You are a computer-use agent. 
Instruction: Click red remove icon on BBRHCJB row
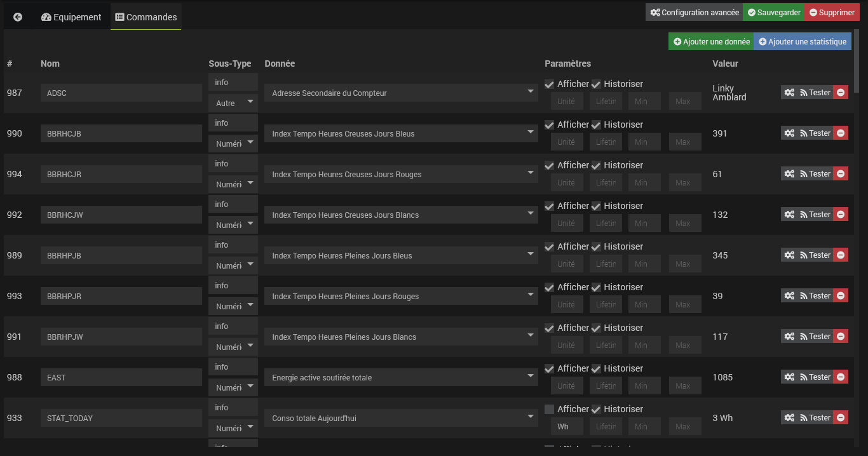(x=841, y=133)
